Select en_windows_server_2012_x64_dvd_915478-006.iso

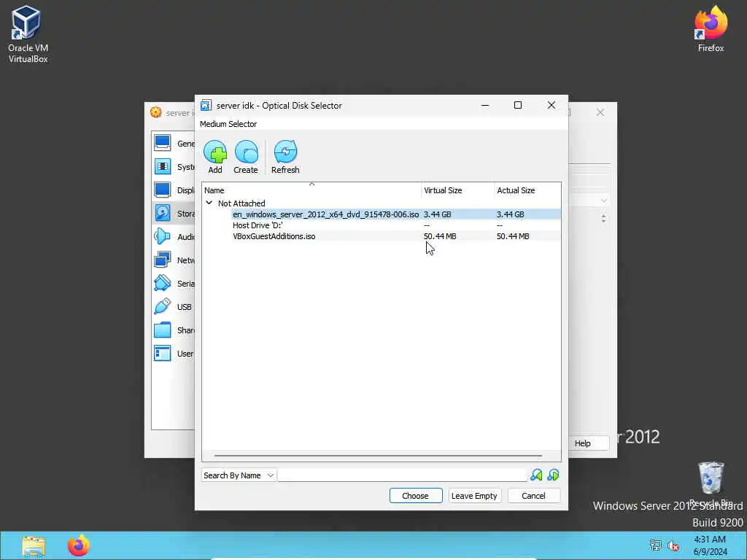(x=326, y=214)
